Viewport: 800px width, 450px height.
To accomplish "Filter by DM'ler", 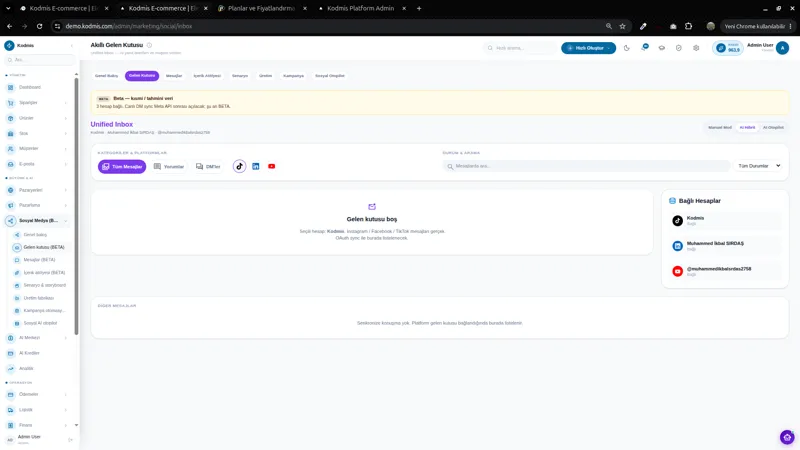I will pyautogui.click(x=208, y=166).
